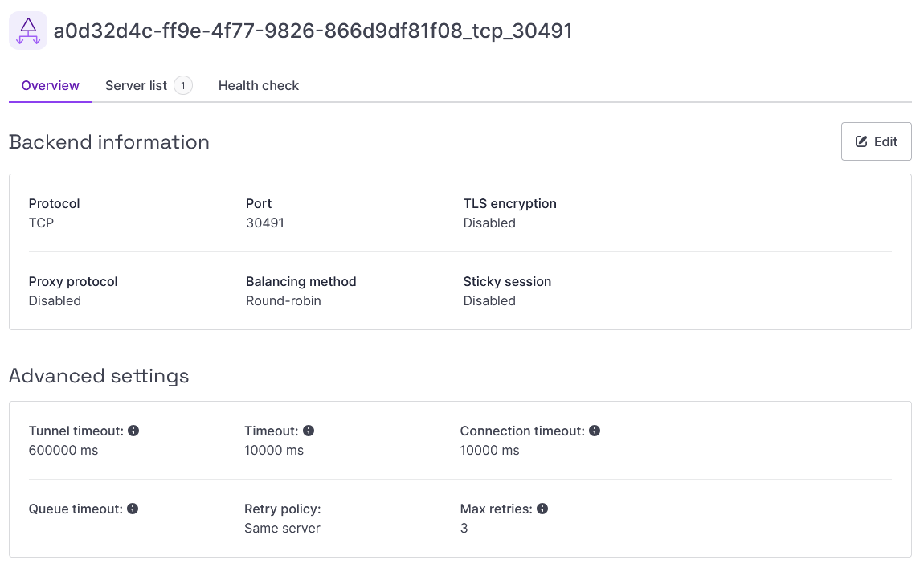
Task: Click the Tunnel timeout info icon
Action: pos(133,431)
